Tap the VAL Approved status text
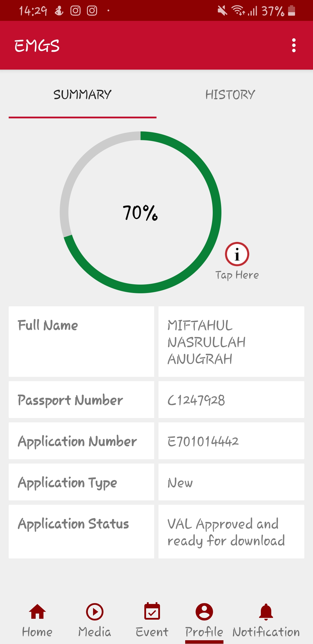The image size is (313, 644). (x=226, y=532)
